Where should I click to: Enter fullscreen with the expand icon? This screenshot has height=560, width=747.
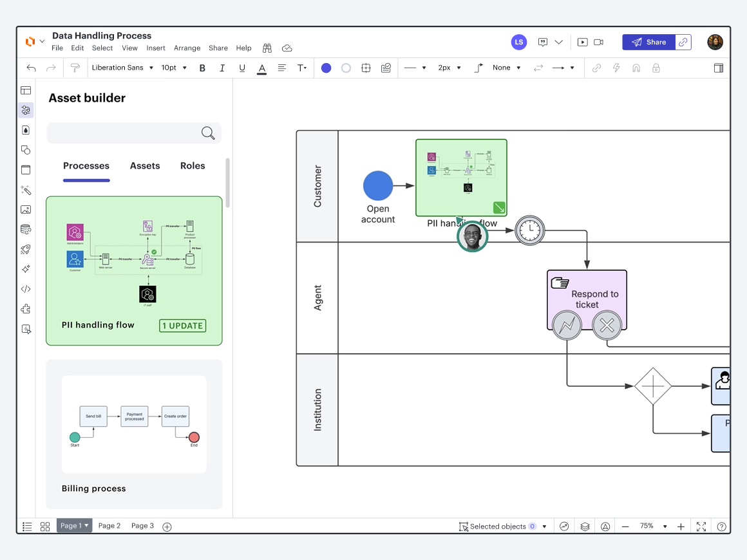coord(701,527)
